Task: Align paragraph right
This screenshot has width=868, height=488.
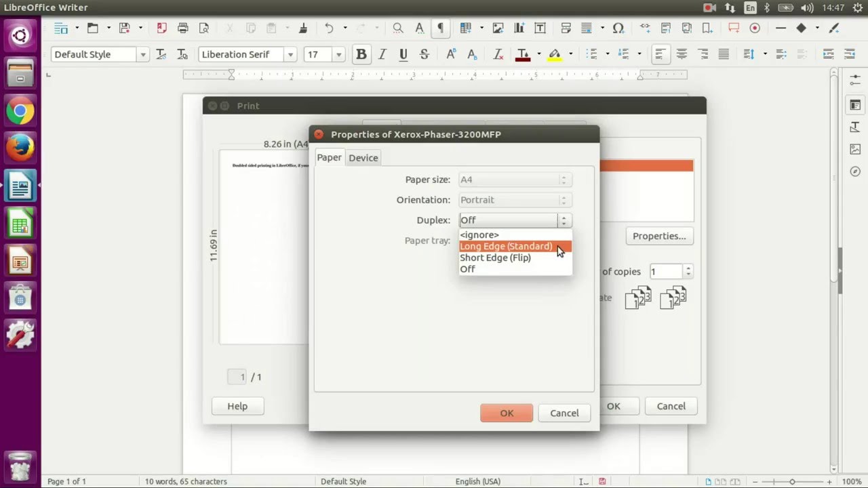Action: click(x=703, y=54)
